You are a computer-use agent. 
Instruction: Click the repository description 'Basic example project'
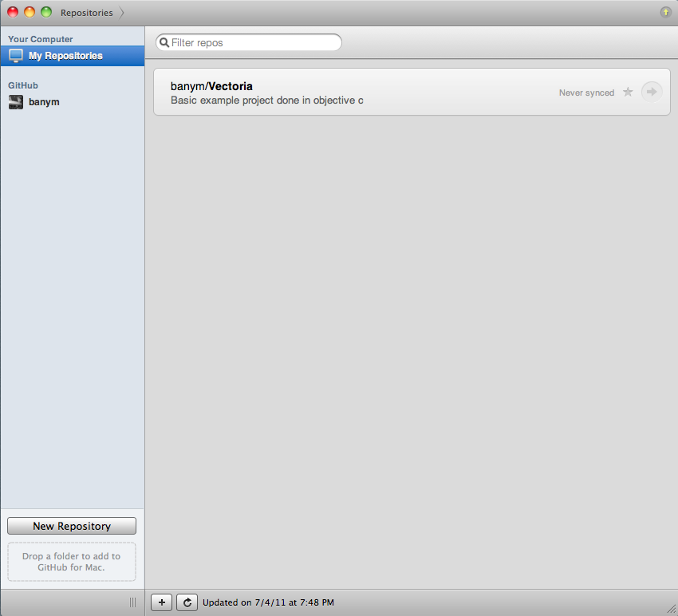pyautogui.click(x=266, y=101)
